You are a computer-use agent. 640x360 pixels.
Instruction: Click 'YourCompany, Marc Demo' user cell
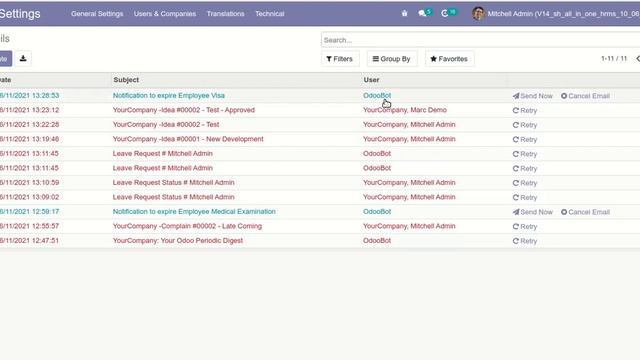pos(405,110)
